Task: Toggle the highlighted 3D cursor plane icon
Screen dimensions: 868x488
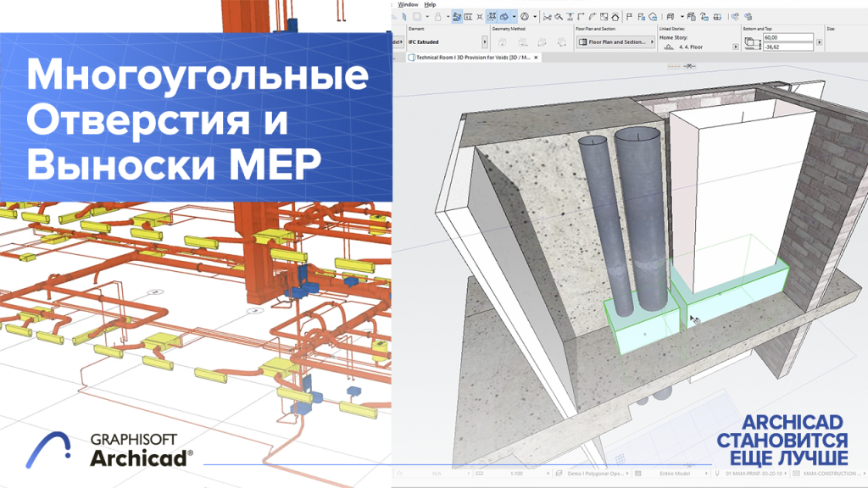Action: pos(504,17)
